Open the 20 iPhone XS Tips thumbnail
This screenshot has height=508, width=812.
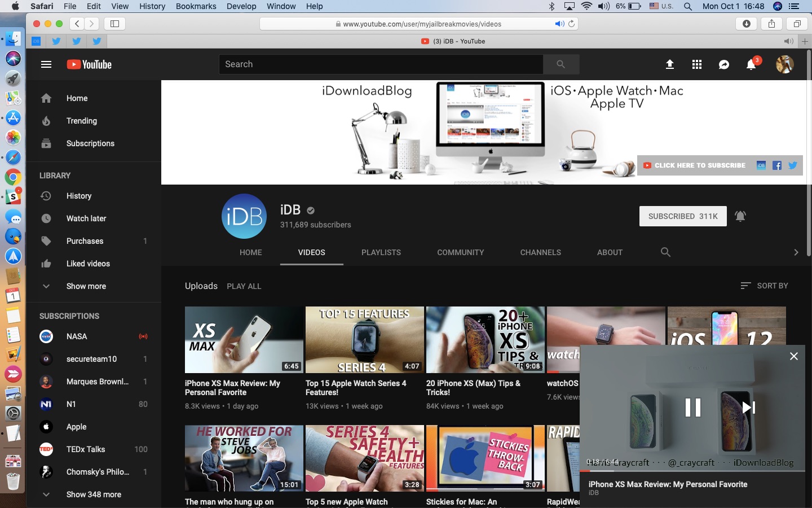pos(486,340)
